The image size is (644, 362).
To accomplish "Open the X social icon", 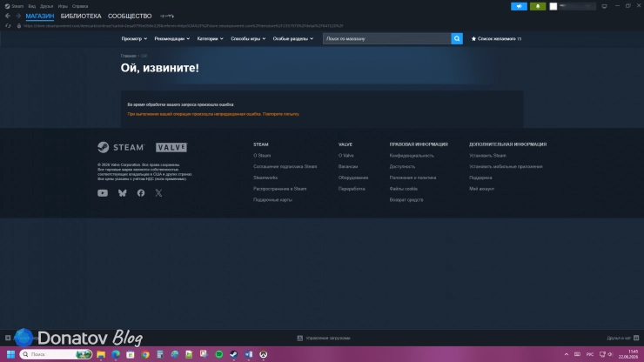I will click(158, 193).
